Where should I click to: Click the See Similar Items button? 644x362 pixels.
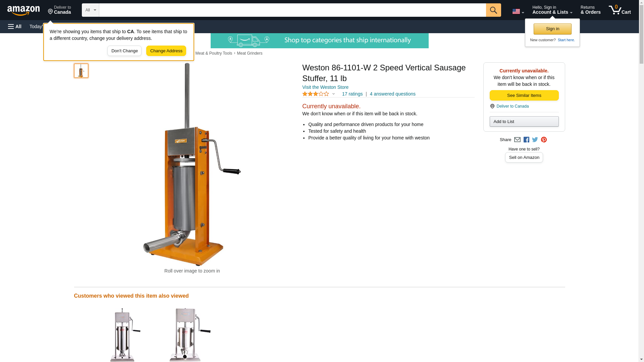(x=524, y=96)
